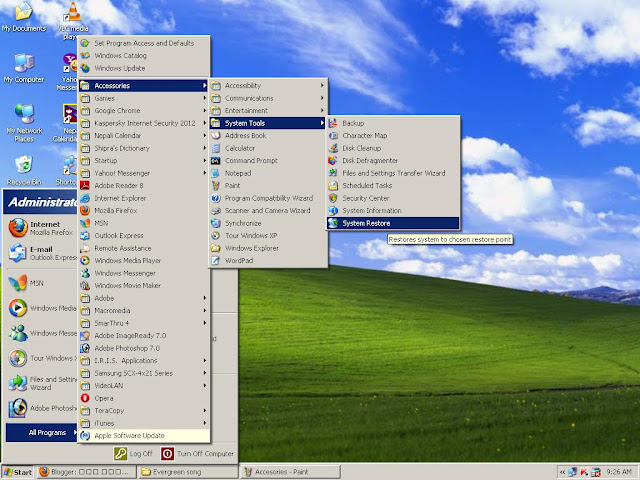Open My Computer desktop icon

(x=24, y=68)
